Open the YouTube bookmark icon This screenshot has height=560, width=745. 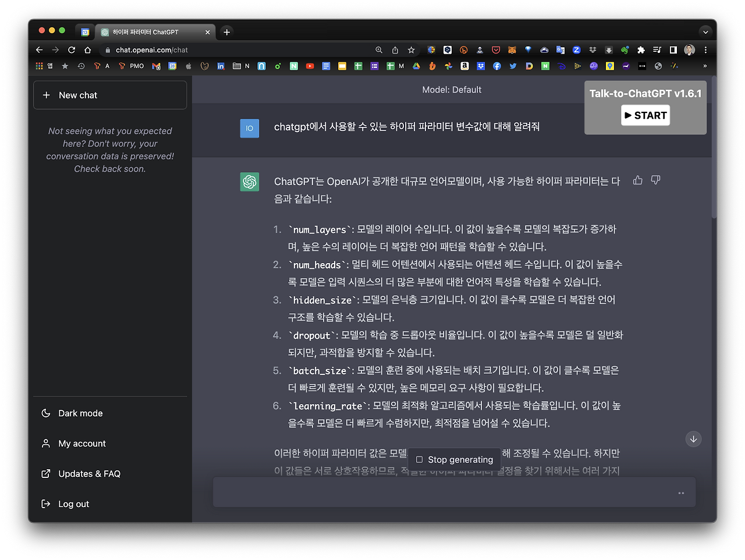point(310,66)
